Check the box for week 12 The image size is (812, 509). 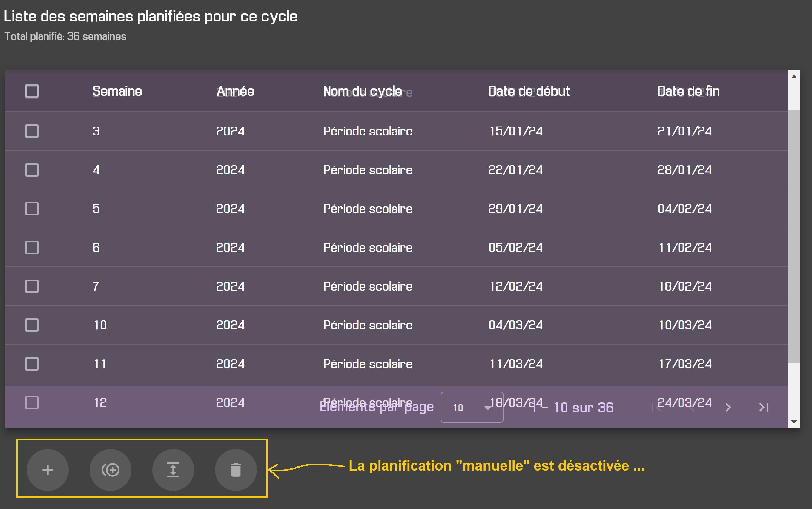[x=32, y=402]
